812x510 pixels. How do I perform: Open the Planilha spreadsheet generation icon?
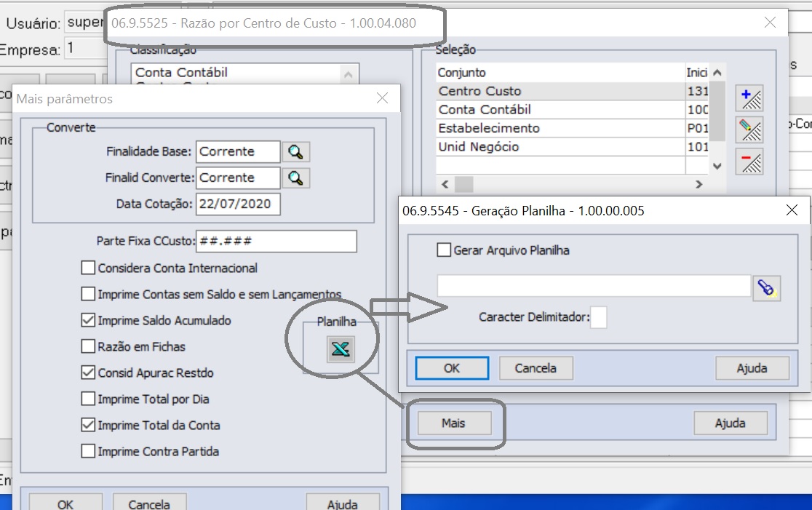pos(341,349)
